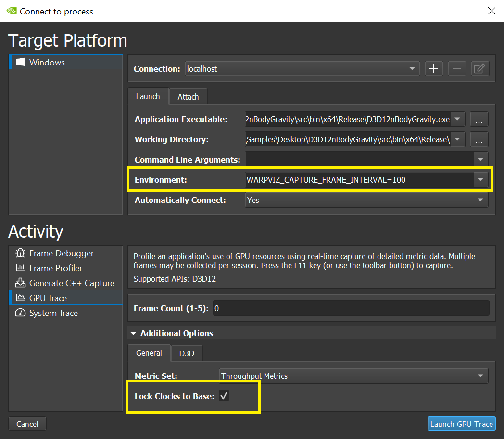The width and height of the screenshot is (504, 439).
Task: Select the System Trace activity
Action: click(53, 313)
